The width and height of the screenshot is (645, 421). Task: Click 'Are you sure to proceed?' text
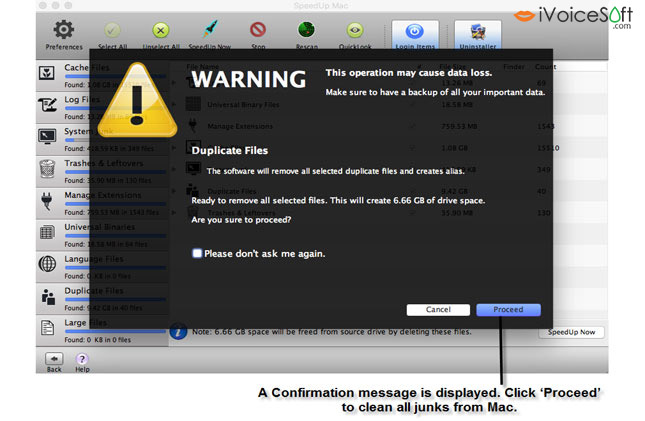tap(241, 220)
